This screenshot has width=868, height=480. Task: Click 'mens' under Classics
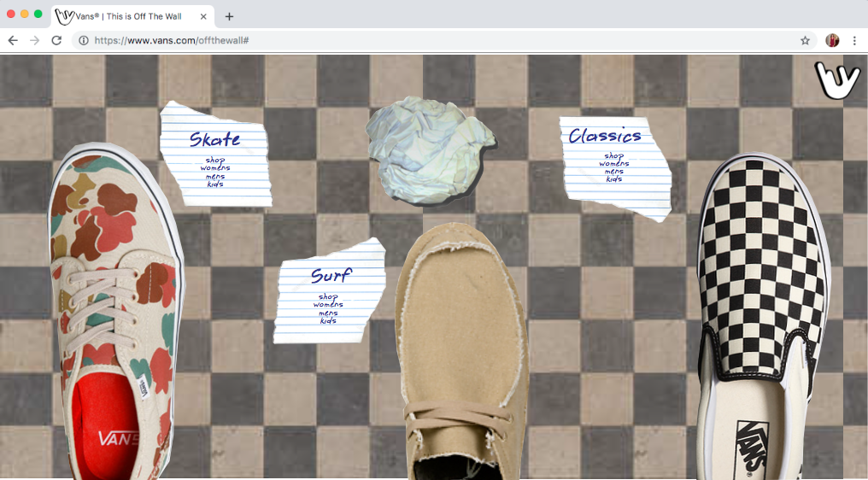614,172
